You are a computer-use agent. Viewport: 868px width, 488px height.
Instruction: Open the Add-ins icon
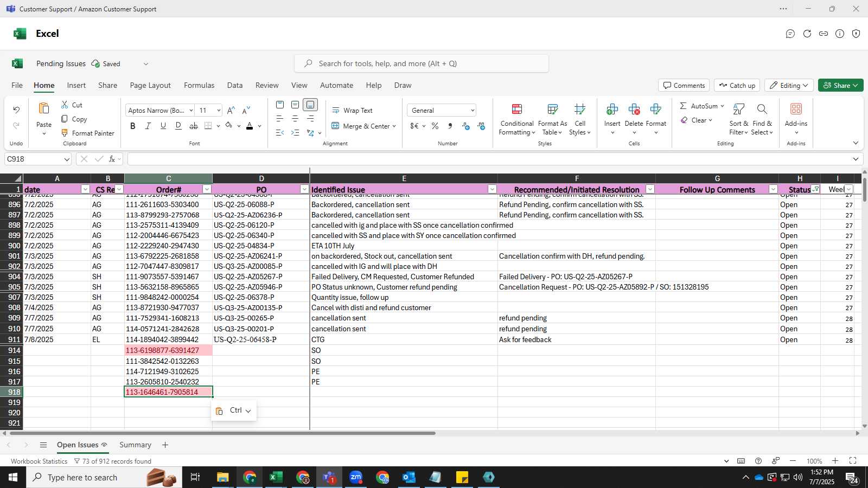tap(796, 110)
